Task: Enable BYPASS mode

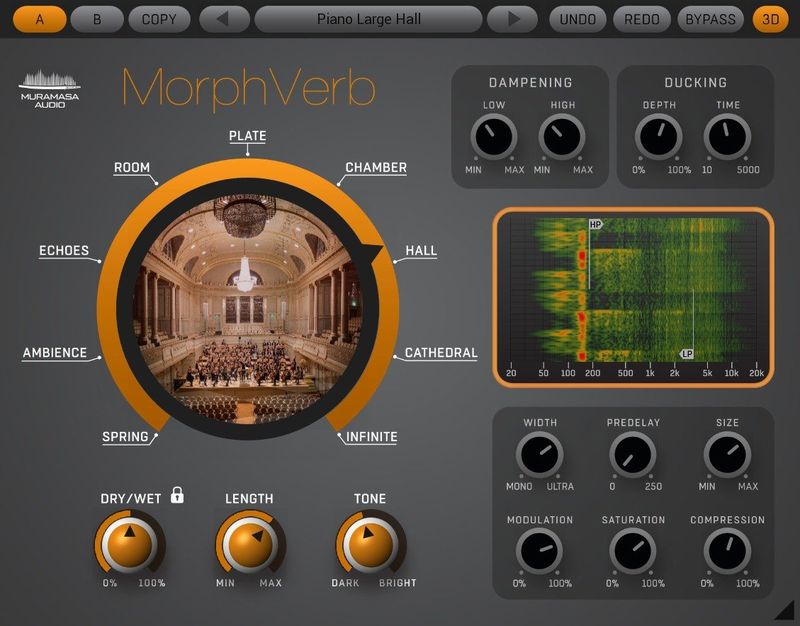Action: (x=710, y=18)
